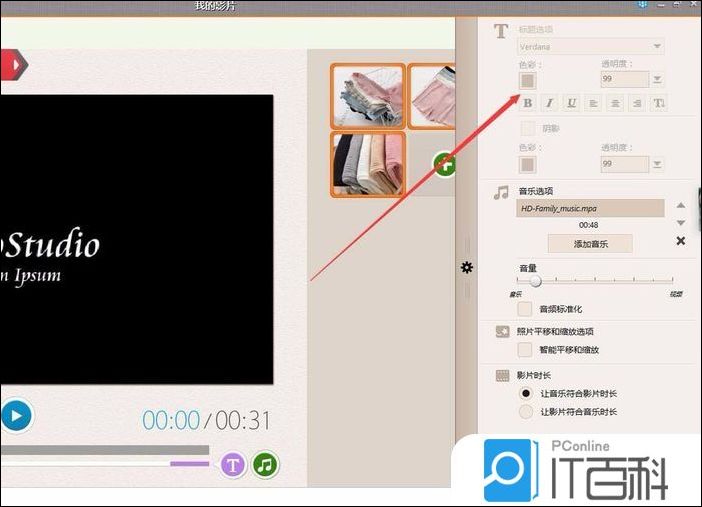The image size is (702, 507).
Task: Toggle bold title formatting
Action: [528, 103]
